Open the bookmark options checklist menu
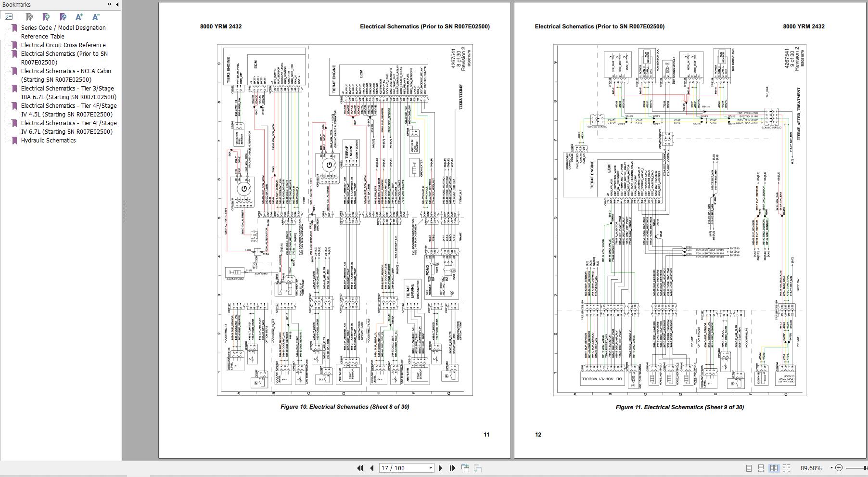This screenshot has width=868, height=477. click(x=9, y=17)
